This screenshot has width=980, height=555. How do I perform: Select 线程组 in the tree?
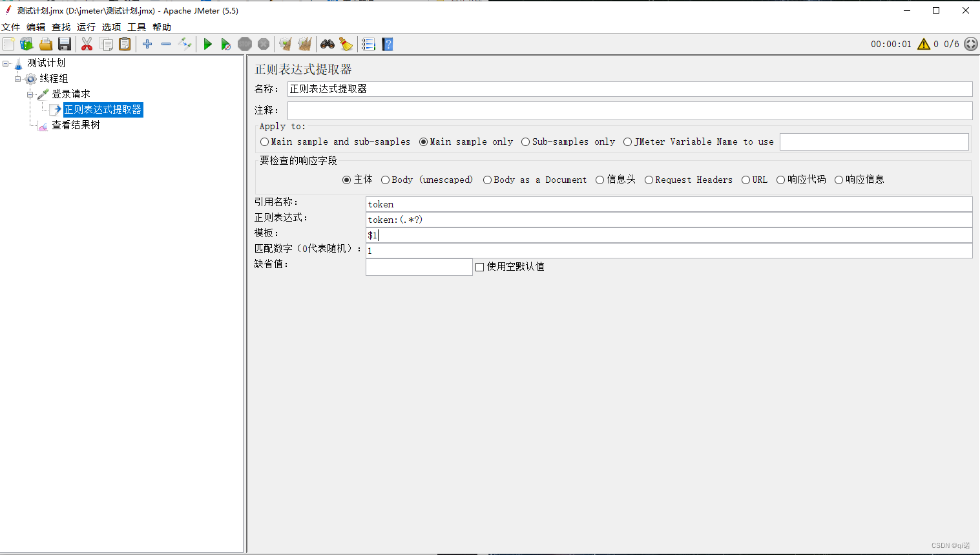click(54, 78)
